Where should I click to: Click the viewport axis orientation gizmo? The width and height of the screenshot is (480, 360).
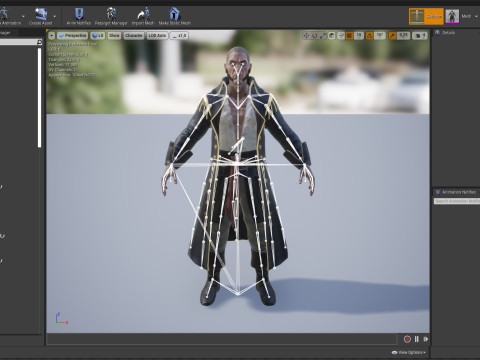(61, 319)
